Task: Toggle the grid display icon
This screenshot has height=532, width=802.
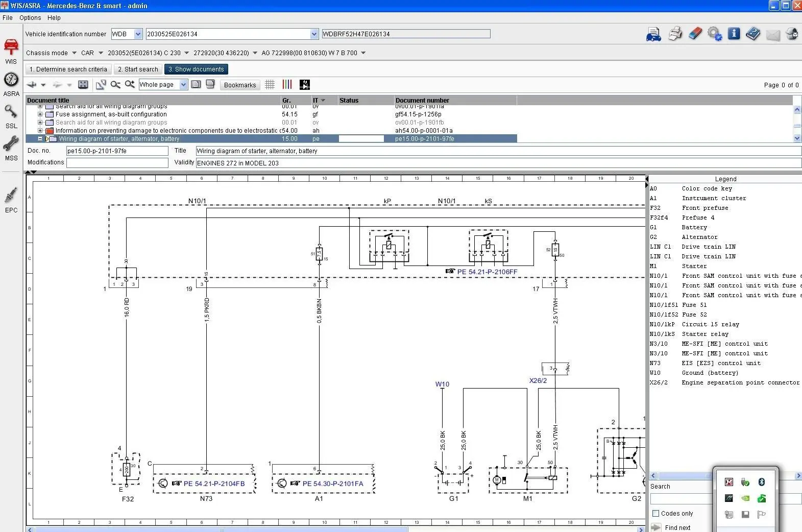Action: 270,85
